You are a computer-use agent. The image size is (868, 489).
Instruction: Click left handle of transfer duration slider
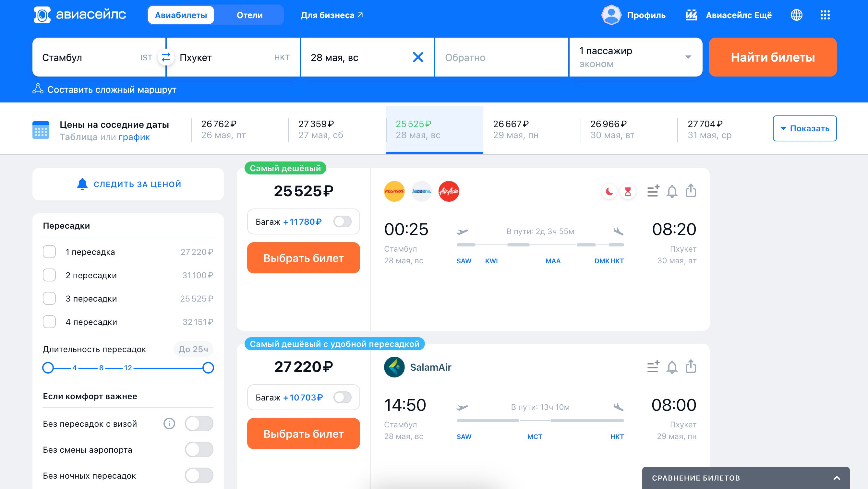point(48,368)
